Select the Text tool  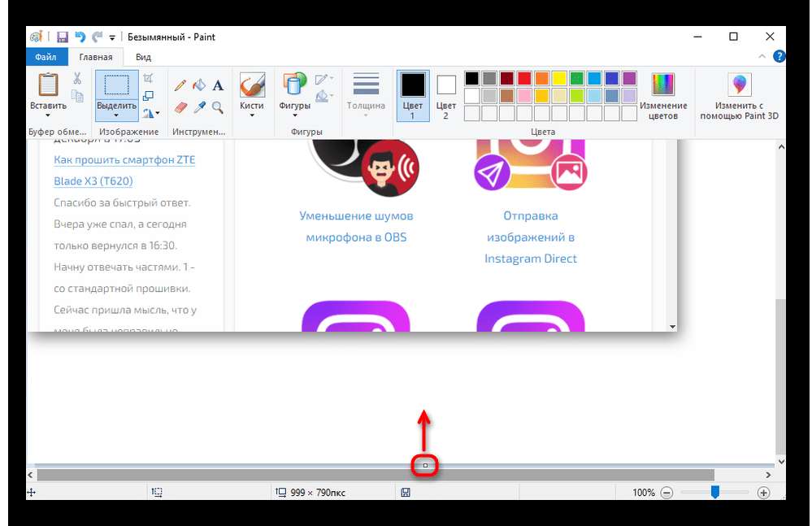click(218, 85)
